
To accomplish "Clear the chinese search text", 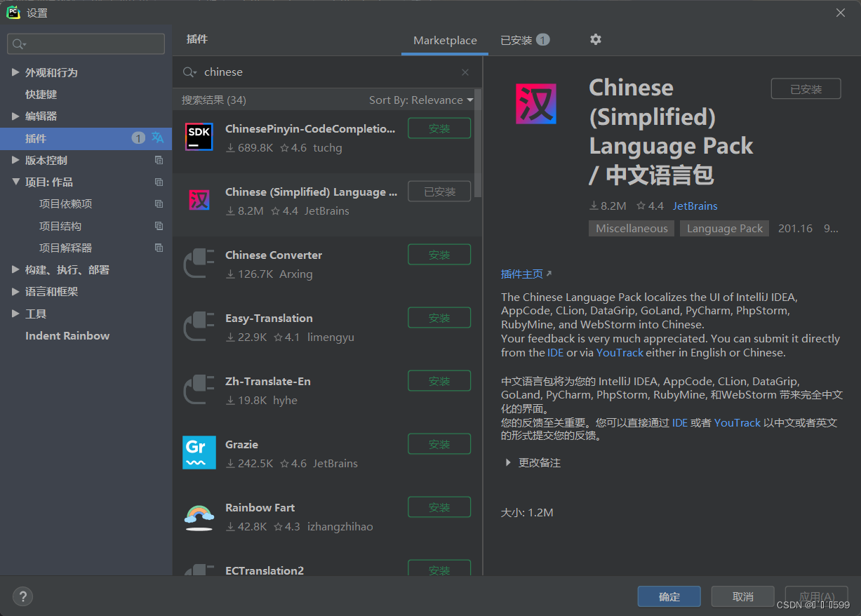I will 465,72.
